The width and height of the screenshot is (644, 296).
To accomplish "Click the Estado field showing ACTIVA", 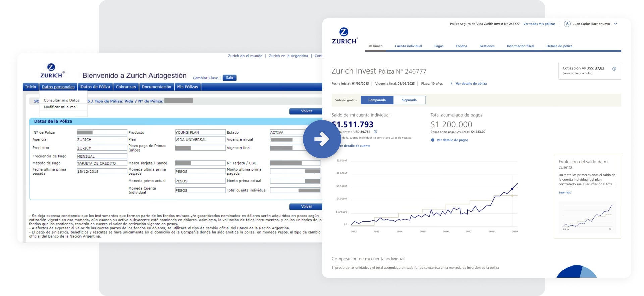I will [x=295, y=132].
